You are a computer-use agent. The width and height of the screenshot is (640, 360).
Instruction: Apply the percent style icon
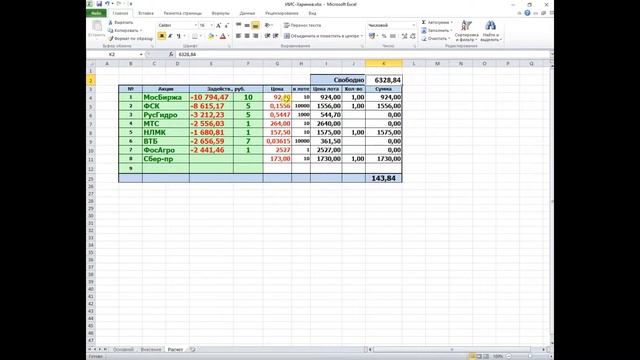click(384, 36)
